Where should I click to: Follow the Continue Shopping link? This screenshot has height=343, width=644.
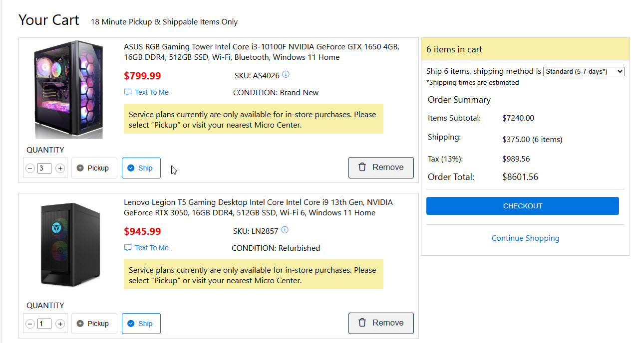pos(525,238)
